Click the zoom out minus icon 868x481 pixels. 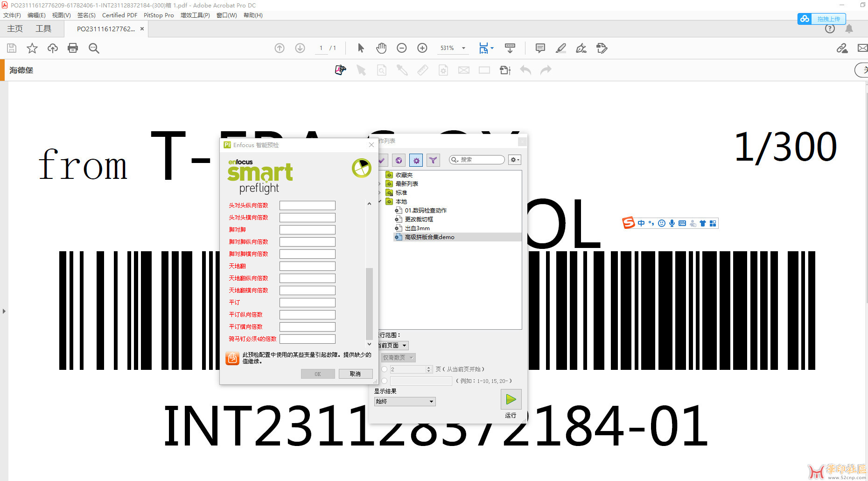click(x=402, y=48)
